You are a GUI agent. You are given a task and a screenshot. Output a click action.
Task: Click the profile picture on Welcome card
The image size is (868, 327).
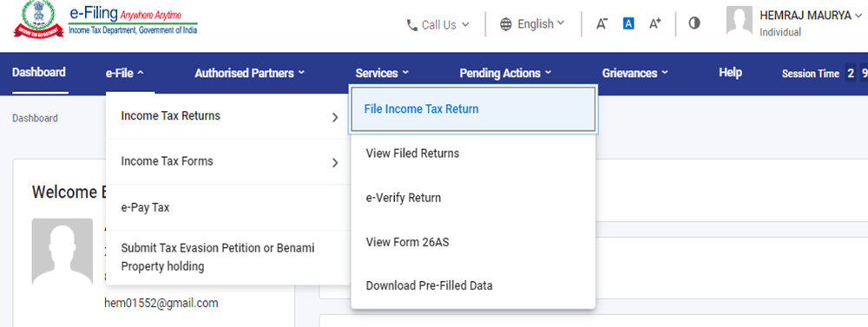pyautogui.click(x=62, y=252)
